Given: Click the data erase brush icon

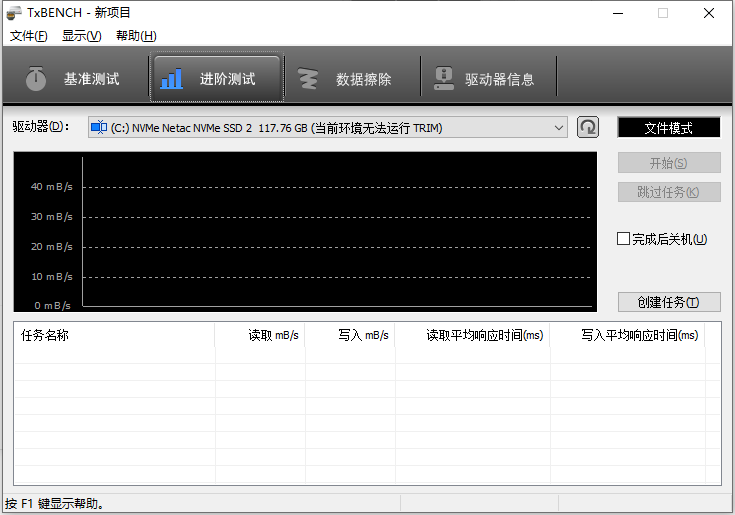Looking at the screenshot, I should 308,78.
